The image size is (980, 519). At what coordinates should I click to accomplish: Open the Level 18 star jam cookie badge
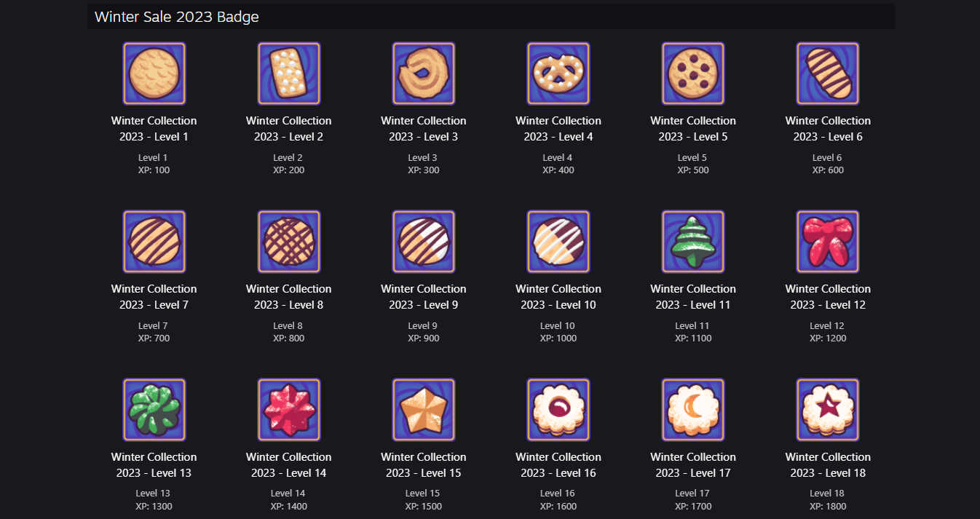point(827,410)
